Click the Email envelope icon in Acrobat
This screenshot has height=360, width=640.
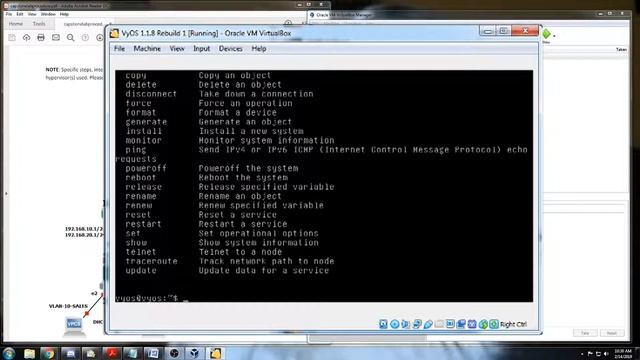click(56, 38)
